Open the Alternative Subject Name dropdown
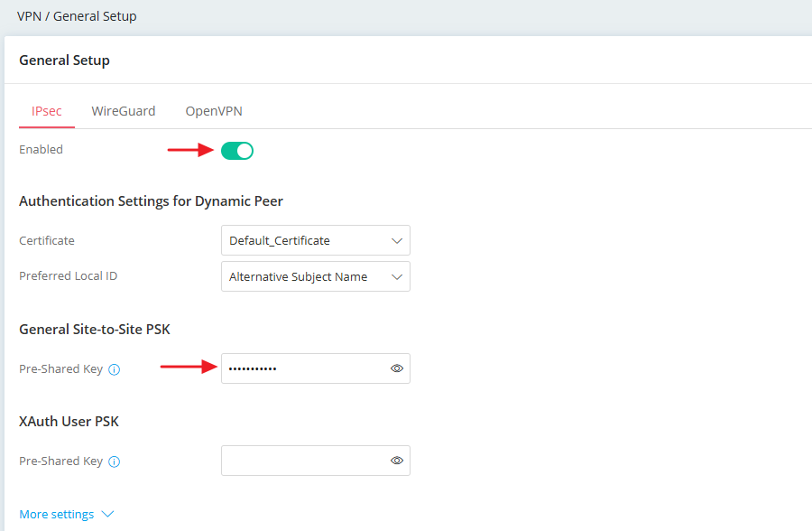The image size is (812, 531). click(x=305, y=277)
